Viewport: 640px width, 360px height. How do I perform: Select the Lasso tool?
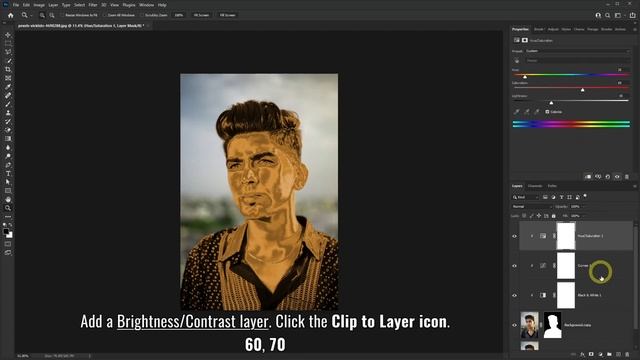click(8, 52)
